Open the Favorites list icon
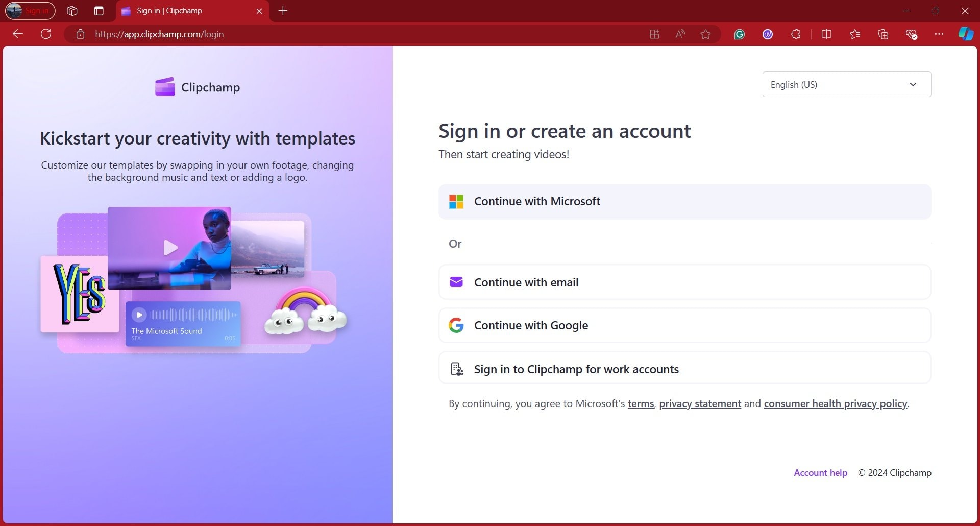Image resolution: width=980 pixels, height=526 pixels. (855, 34)
